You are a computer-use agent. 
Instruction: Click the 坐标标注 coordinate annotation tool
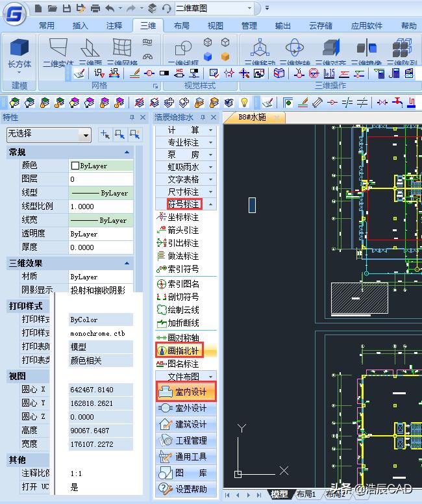click(x=182, y=217)
